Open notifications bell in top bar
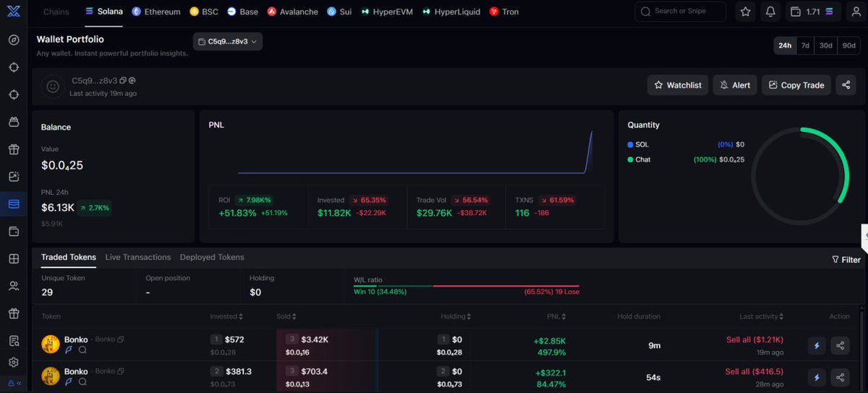 click(770, 12)
